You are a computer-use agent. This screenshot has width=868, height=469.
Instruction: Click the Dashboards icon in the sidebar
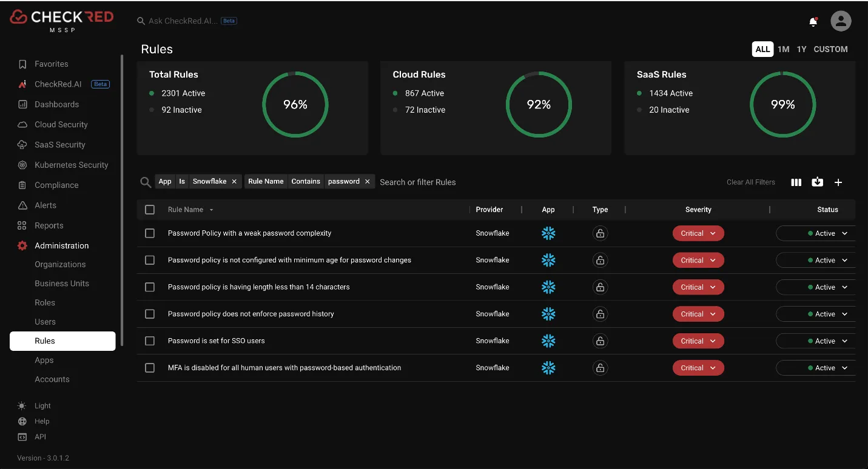click(22, 104)
